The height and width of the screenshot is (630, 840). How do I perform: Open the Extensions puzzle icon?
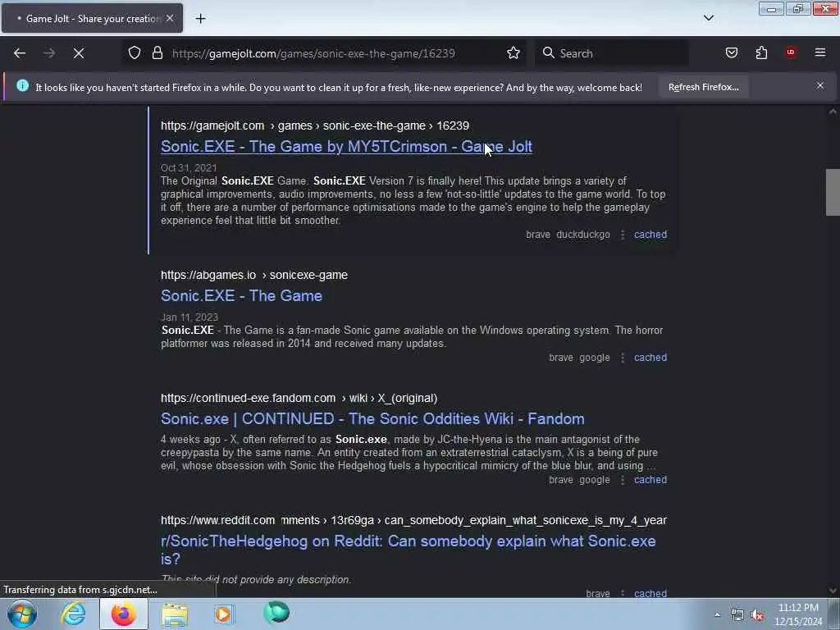click(761, 52)
